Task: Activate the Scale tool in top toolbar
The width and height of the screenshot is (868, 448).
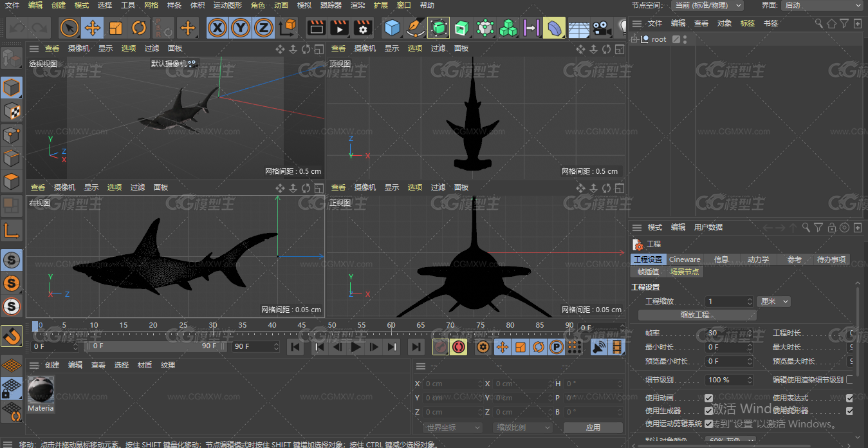Action: [x=116, y=28]
